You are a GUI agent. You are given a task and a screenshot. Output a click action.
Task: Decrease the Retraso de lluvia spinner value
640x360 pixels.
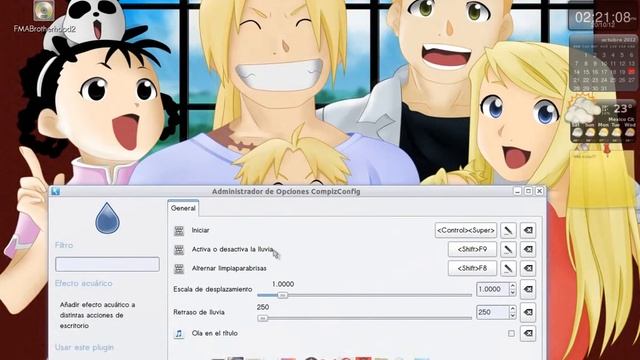(513, 316)
